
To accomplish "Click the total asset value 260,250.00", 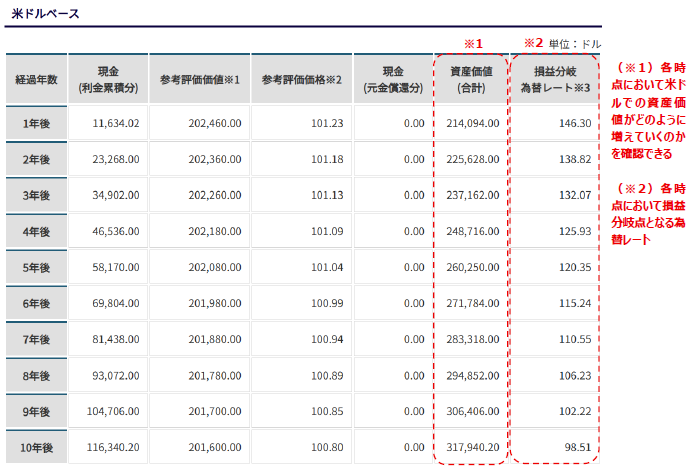I will pyautogui.click(x=473, y=267).
